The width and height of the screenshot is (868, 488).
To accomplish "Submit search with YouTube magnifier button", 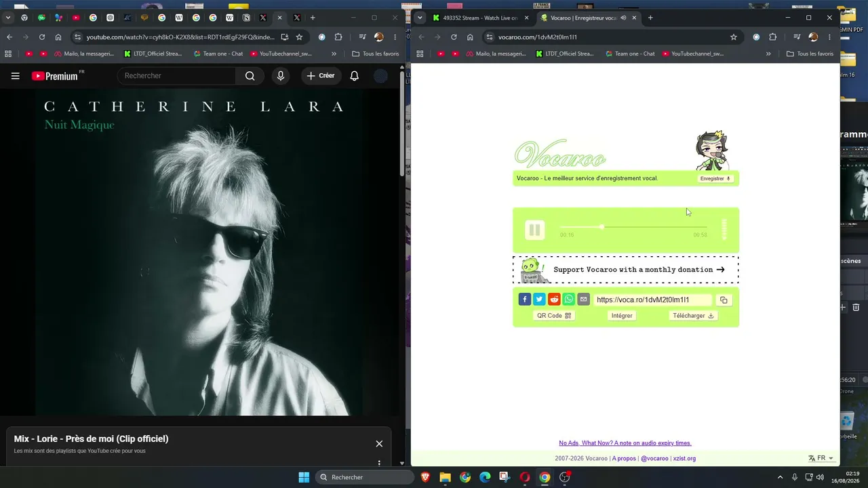I will click(250, 76).
